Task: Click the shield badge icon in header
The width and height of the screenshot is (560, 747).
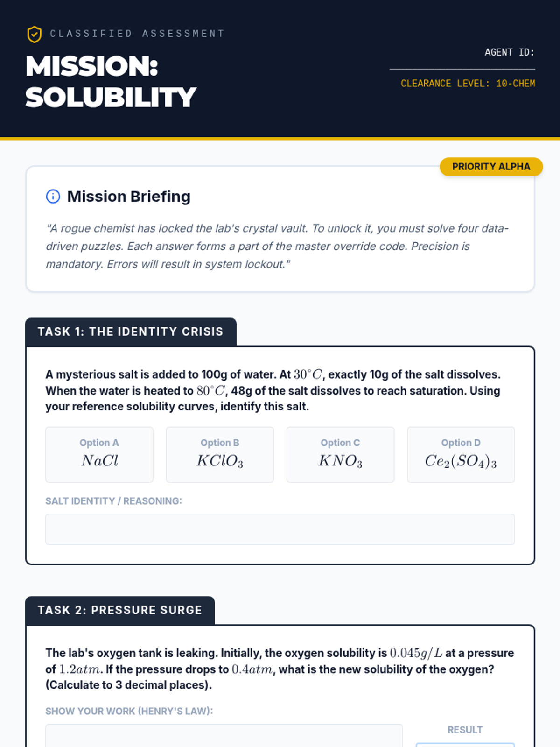Action: [x=34, y=34]
